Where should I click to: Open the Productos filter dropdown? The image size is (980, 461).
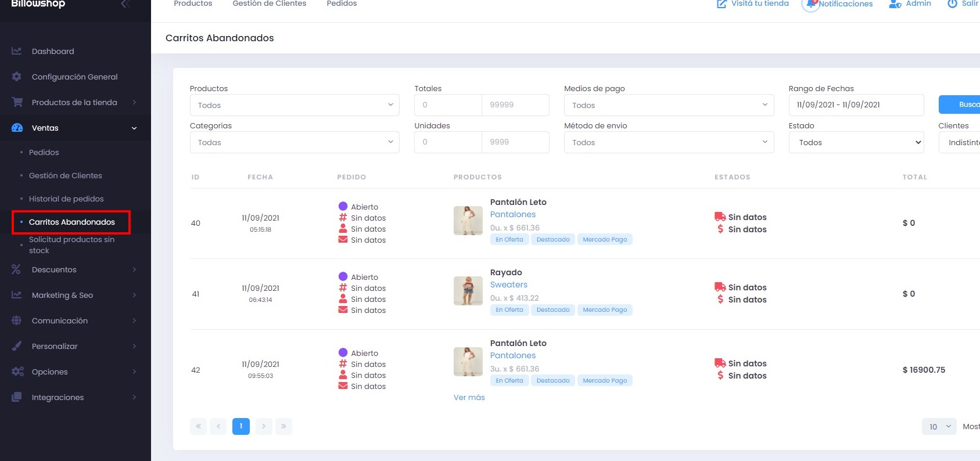(x=294, y=105)
